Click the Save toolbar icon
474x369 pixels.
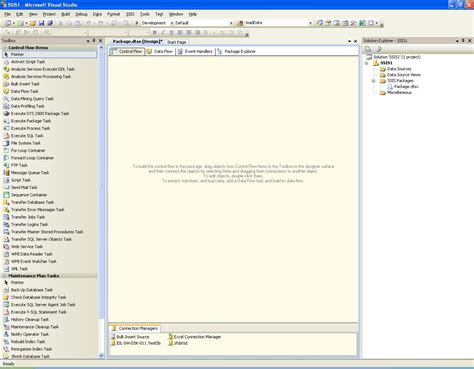tap(41, 23)
